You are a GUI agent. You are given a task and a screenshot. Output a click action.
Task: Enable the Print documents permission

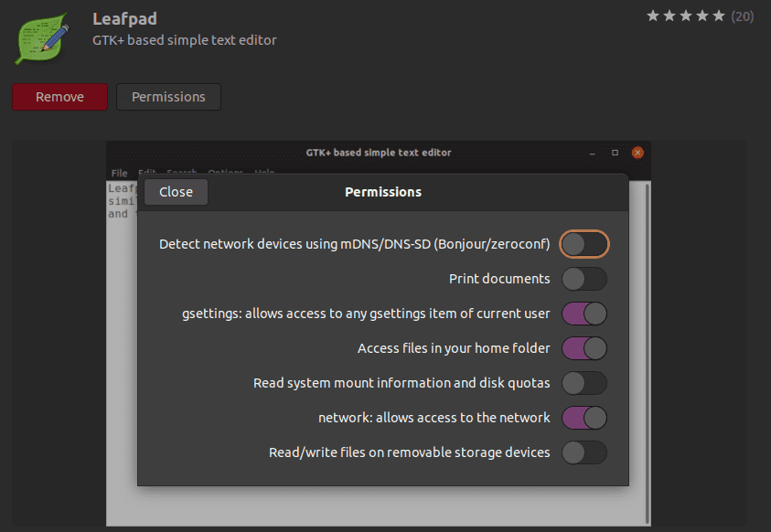[x=584, y=279]
